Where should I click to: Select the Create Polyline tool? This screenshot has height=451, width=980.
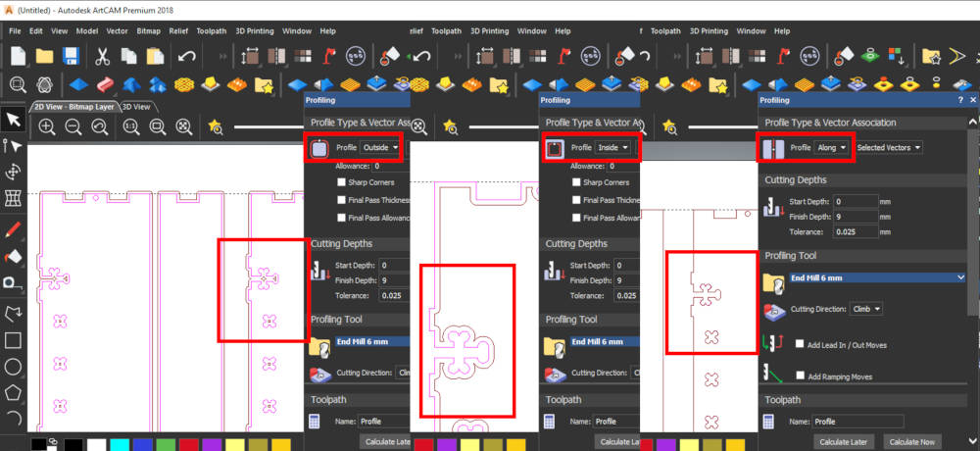point(14,312)
